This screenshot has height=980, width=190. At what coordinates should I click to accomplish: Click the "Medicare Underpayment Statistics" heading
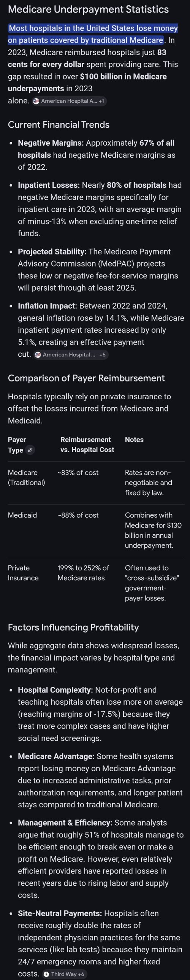click(x=88, y=10)
